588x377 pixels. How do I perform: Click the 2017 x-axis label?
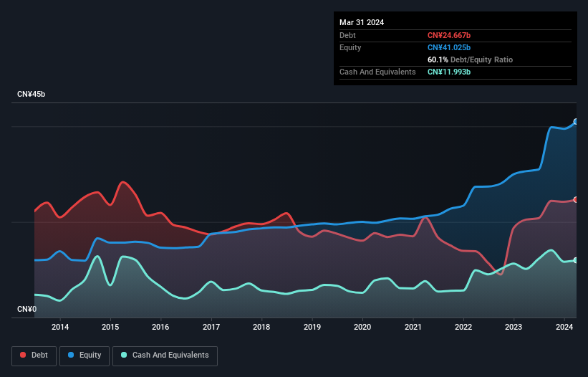(211, 327)
